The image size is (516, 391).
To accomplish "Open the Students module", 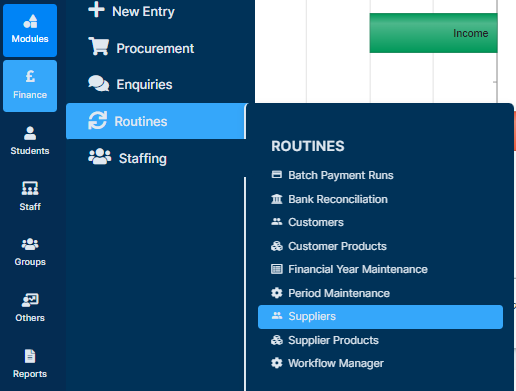I will (x=30, y=141).
